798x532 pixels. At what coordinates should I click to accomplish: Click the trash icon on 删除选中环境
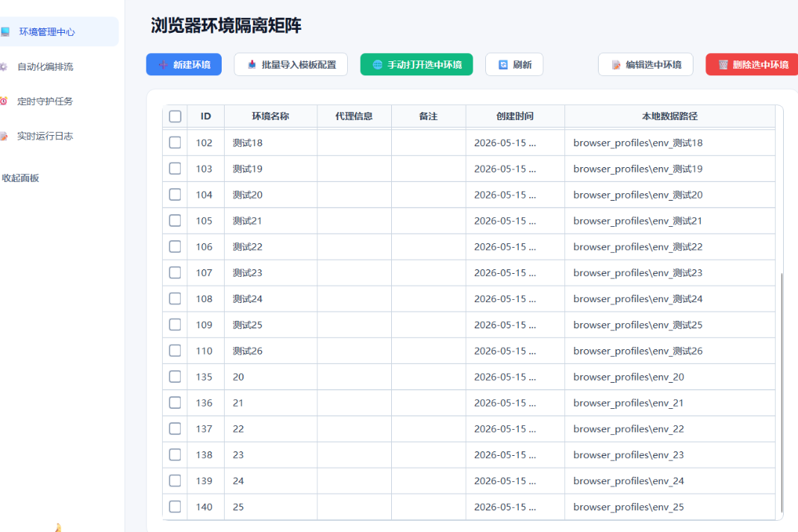pyautogui.click(x=723, y=65)
